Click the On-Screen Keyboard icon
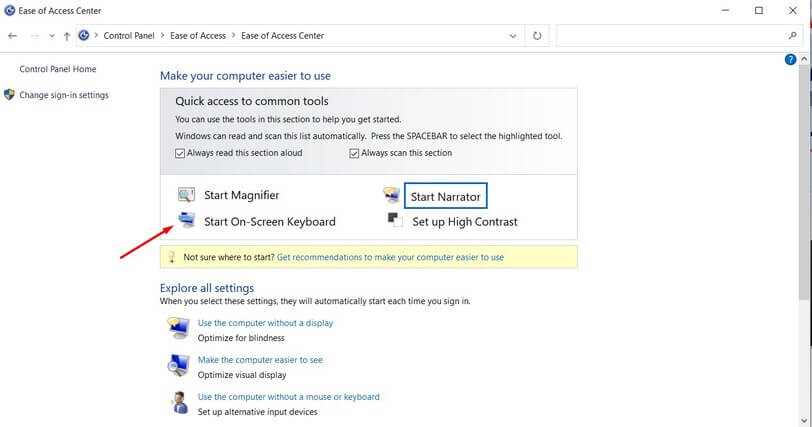The width and height of the screenshot is (812, 427). tap(186, 220)
